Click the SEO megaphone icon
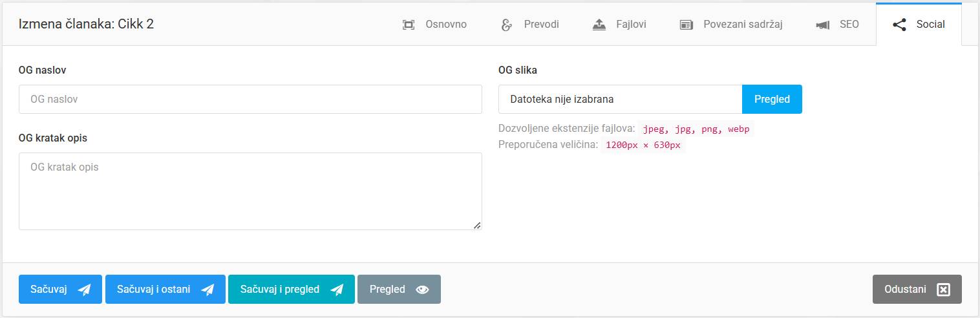The image size is (980, 318). pos(823,25)
